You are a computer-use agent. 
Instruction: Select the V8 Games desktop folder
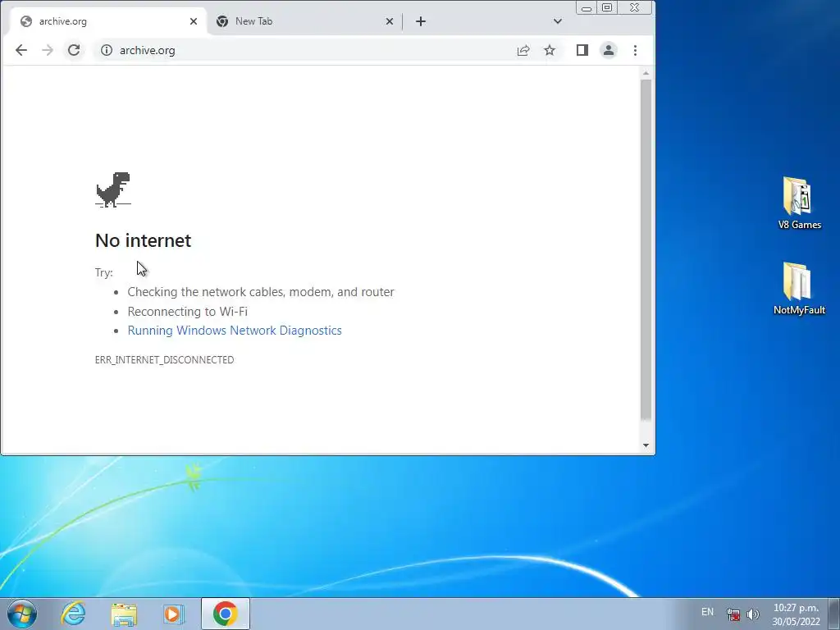tap(799, 203)
